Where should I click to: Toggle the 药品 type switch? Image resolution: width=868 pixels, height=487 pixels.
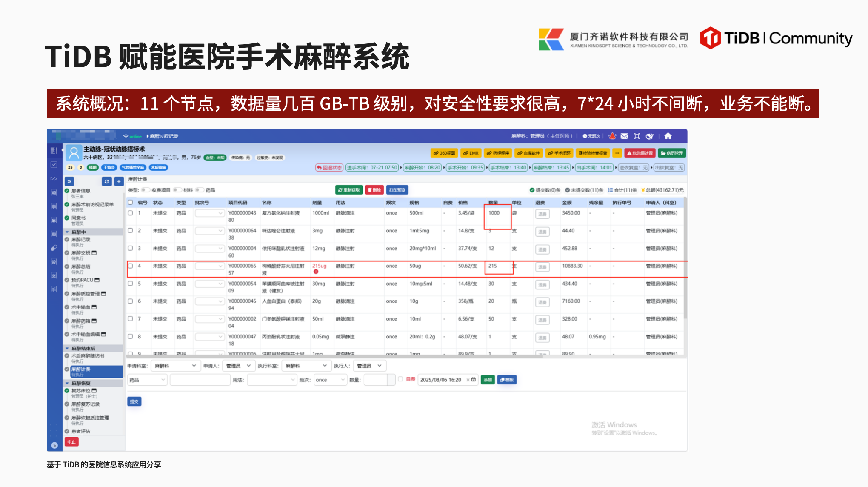[x=200, y=190]
